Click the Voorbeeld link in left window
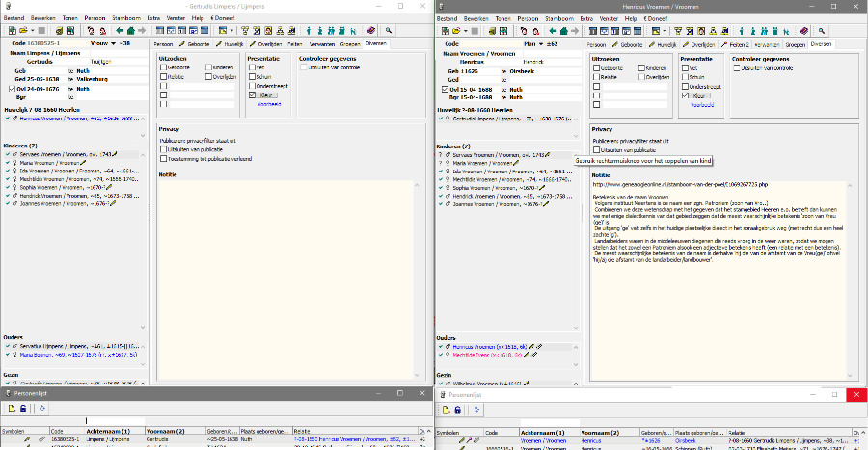 click(270, 104)
